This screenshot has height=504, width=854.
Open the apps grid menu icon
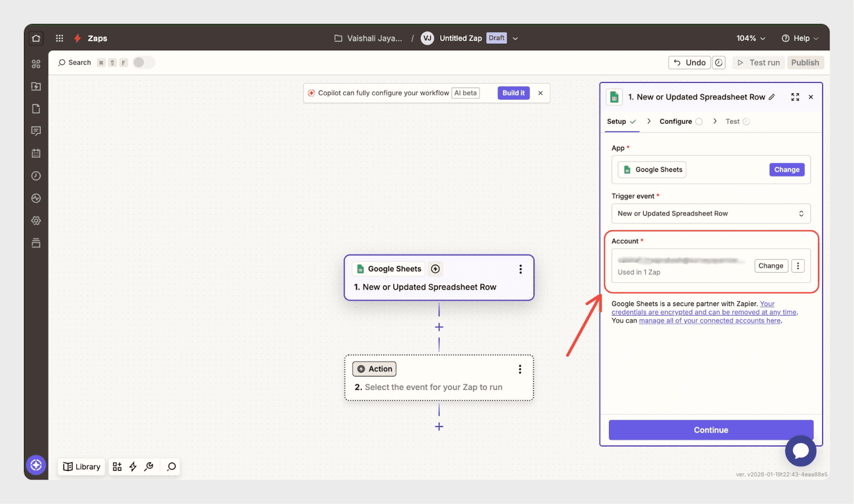[59, 38]
